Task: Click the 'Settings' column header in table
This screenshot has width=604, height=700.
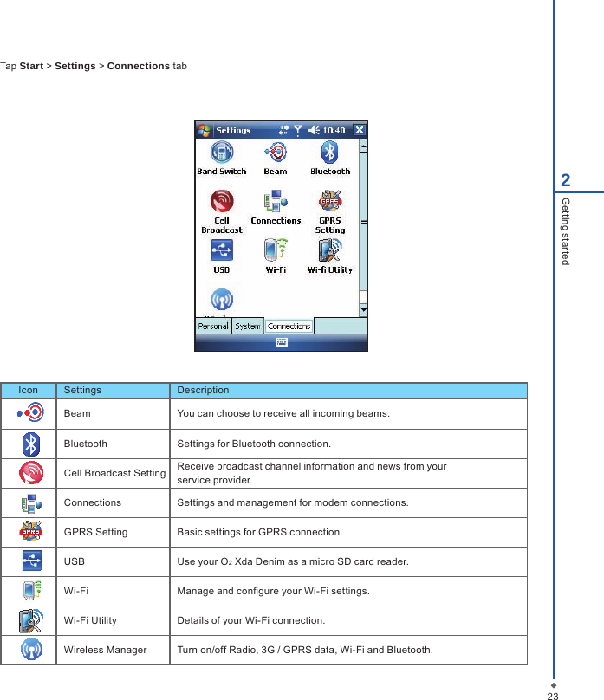Action: pos(82,390)
